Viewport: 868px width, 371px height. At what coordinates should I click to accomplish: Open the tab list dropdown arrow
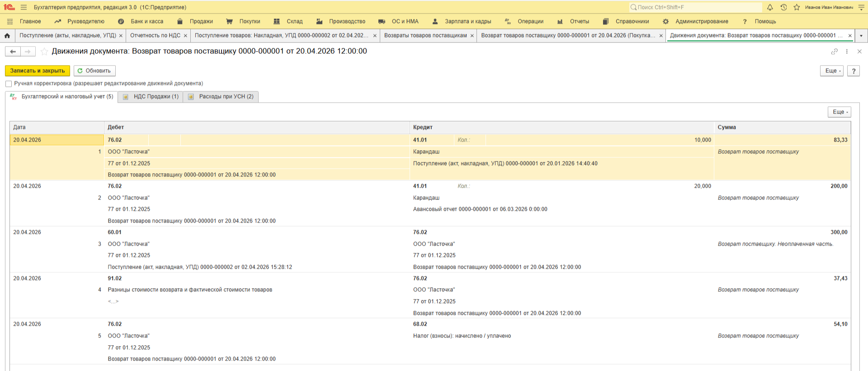tap(861, 36)
